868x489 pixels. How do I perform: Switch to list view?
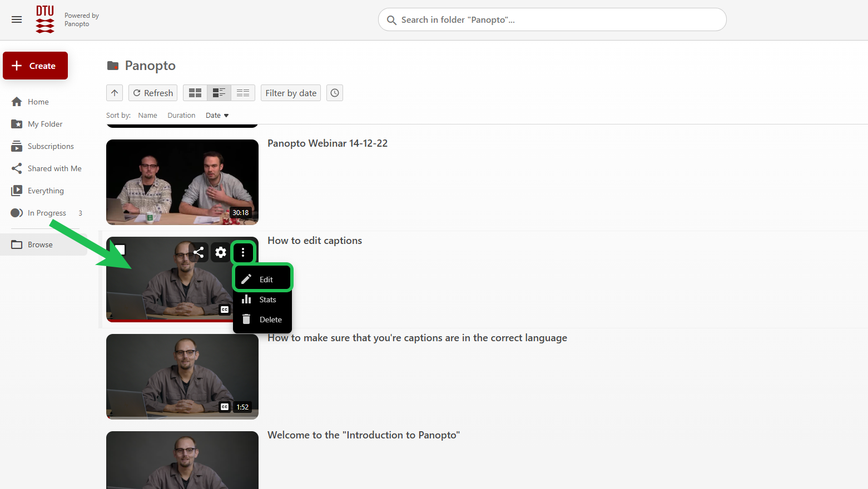243,93
